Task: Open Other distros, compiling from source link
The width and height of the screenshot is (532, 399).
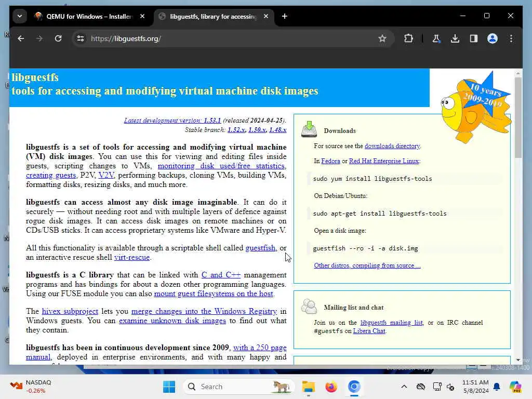Action: pos(367,265)
